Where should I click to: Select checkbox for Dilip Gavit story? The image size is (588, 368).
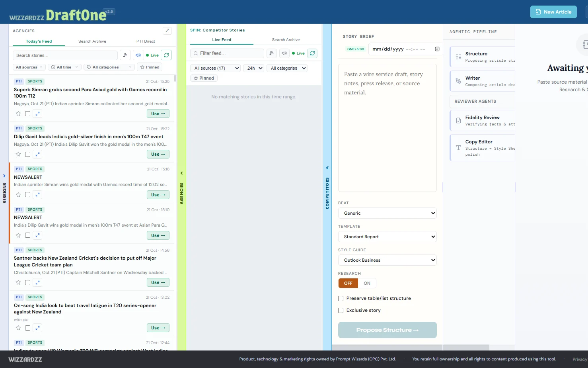[x=27, y=154]
